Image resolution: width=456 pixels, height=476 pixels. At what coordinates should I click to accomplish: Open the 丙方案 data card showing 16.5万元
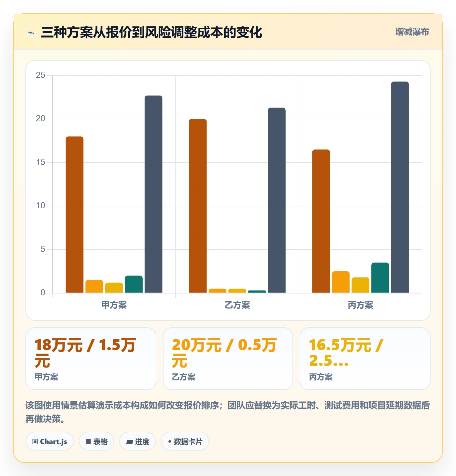(365, 359)
